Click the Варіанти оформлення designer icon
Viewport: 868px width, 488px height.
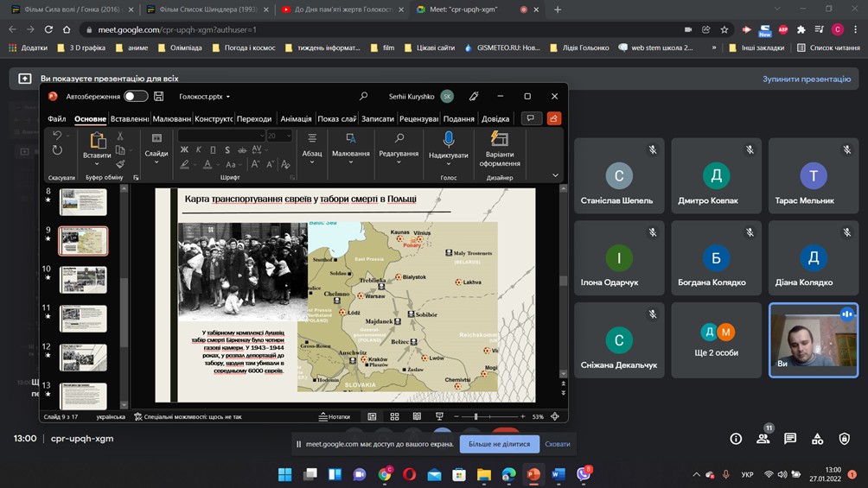(500, 138)
